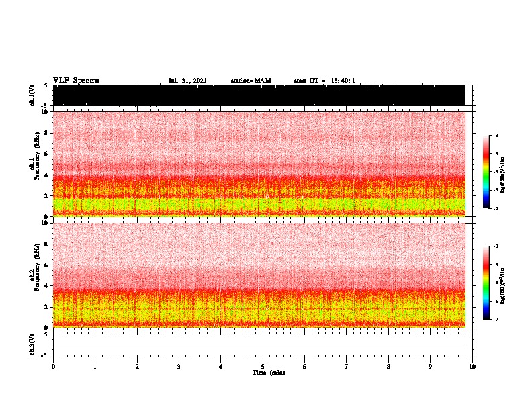
Task: Click the ch.1 spectrogram panel
Action: pos(259,164)
